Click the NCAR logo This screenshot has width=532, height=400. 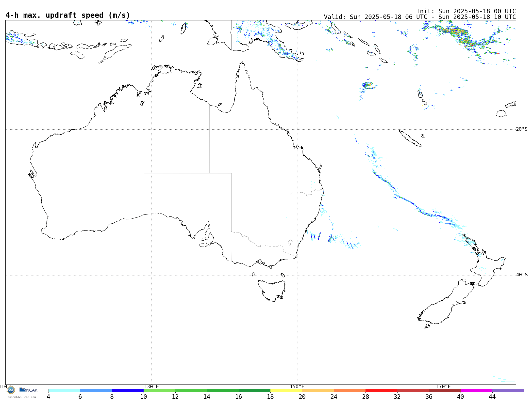28,390
